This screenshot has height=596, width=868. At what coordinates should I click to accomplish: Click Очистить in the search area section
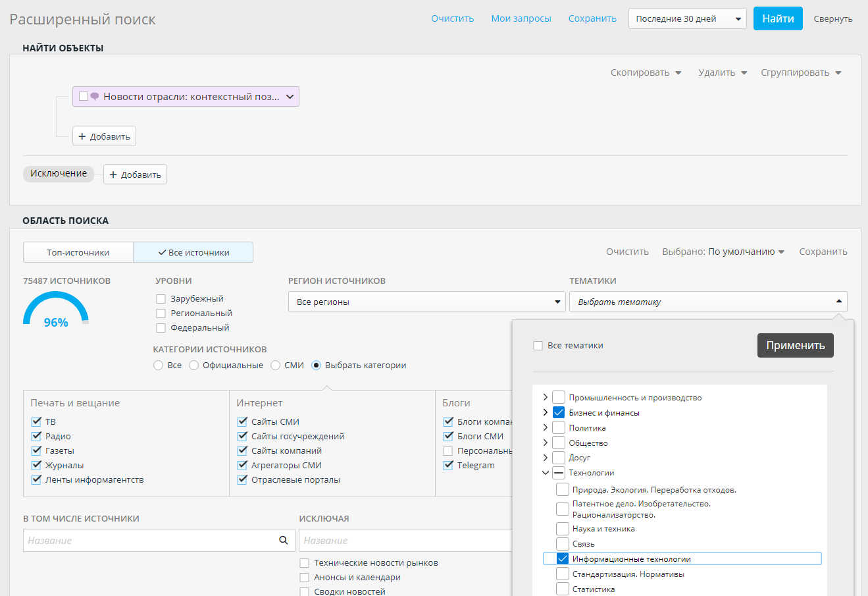click(627, 252)
